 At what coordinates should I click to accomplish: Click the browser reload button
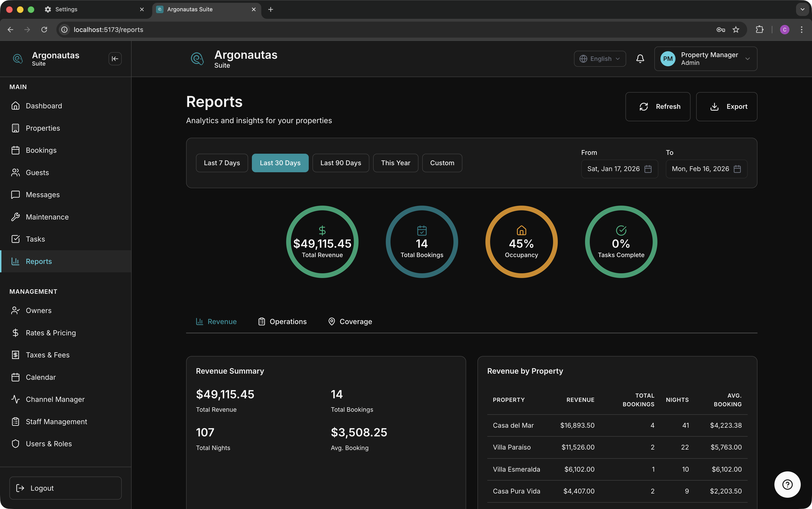[44, 30]
